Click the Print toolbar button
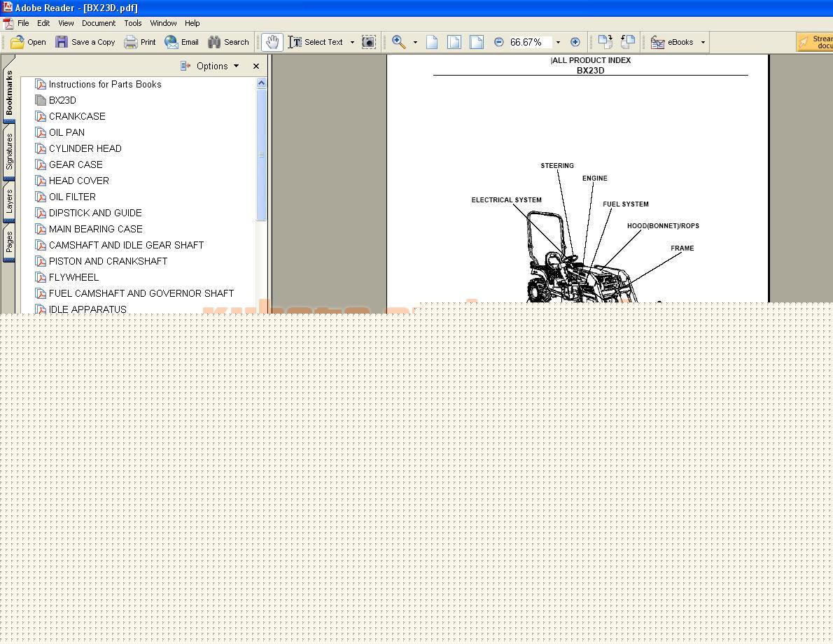The height and width of the screenshot is (644, 833). pyautogui.click(x=140, y=42)
